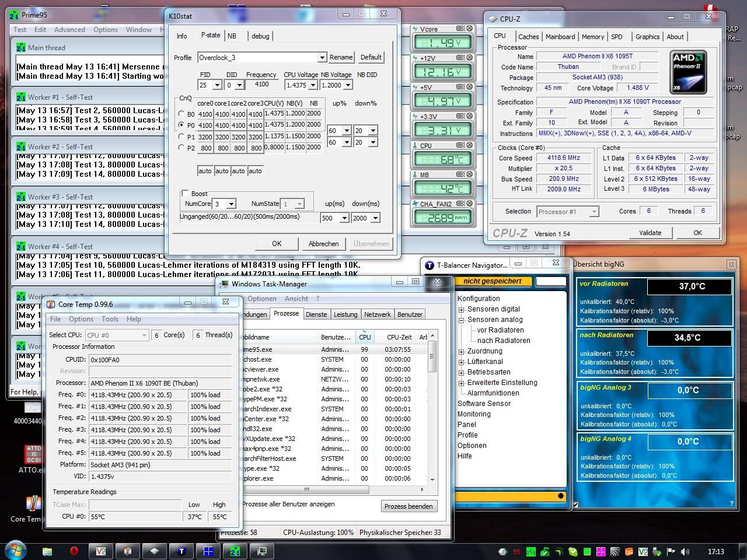Switch to NB tab in K10stat
The height and width of the screenshot is (560, 747).
pos(232,36)
